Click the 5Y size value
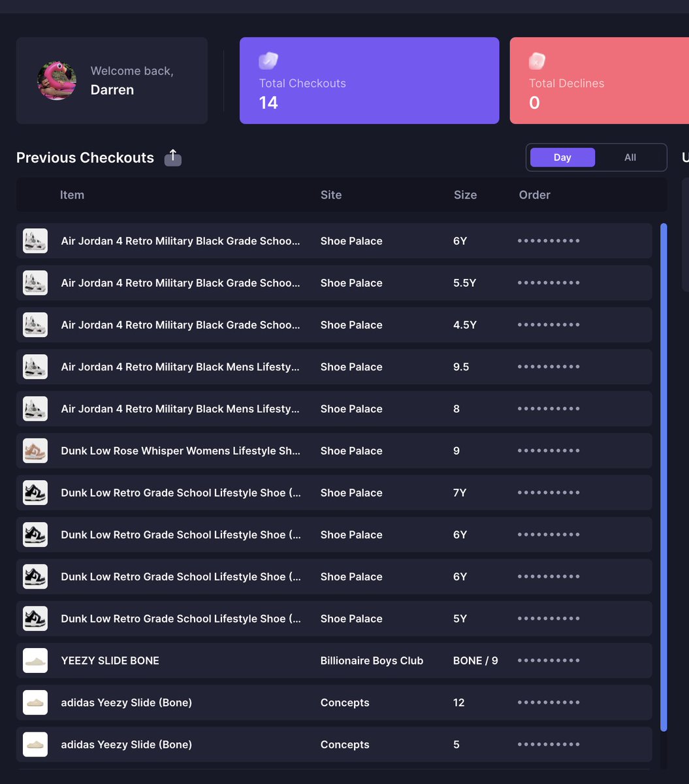Image resolution: width=689 pixels, height=784 pixels. 460,619
